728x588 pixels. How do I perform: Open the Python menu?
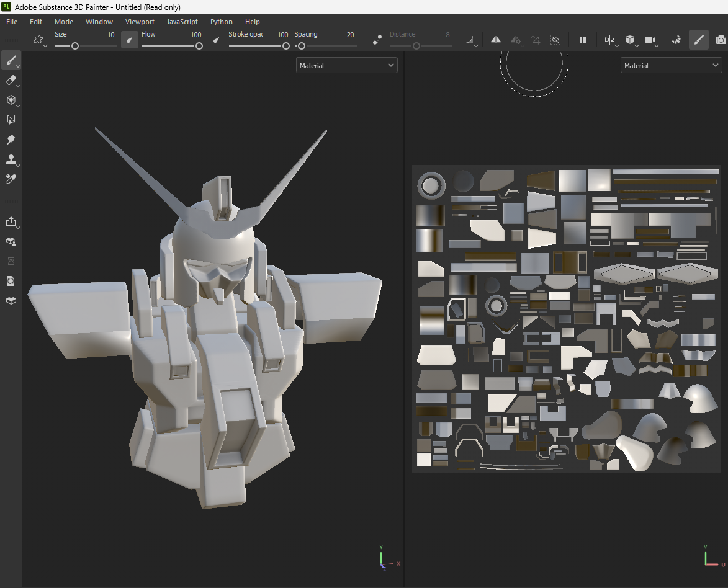click(x=221, y=21)
